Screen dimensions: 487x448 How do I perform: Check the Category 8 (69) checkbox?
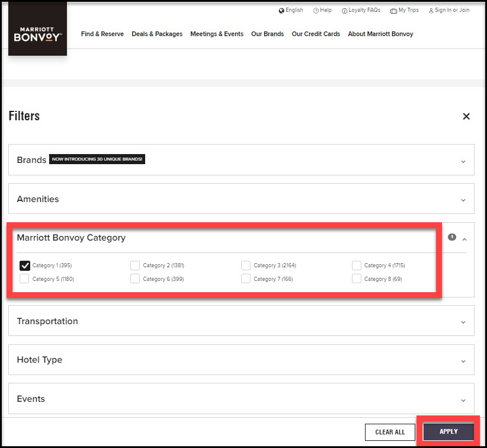point(356,279)
